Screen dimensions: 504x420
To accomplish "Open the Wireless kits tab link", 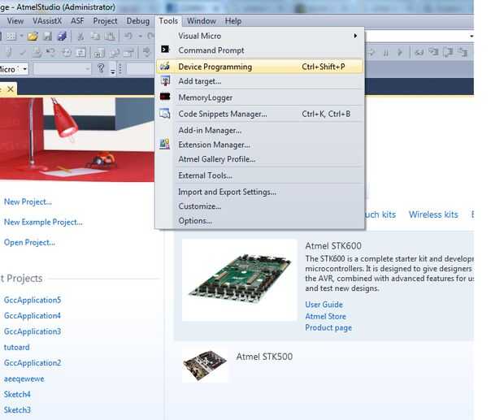I will pyautogui.click(x=433, y=214).
